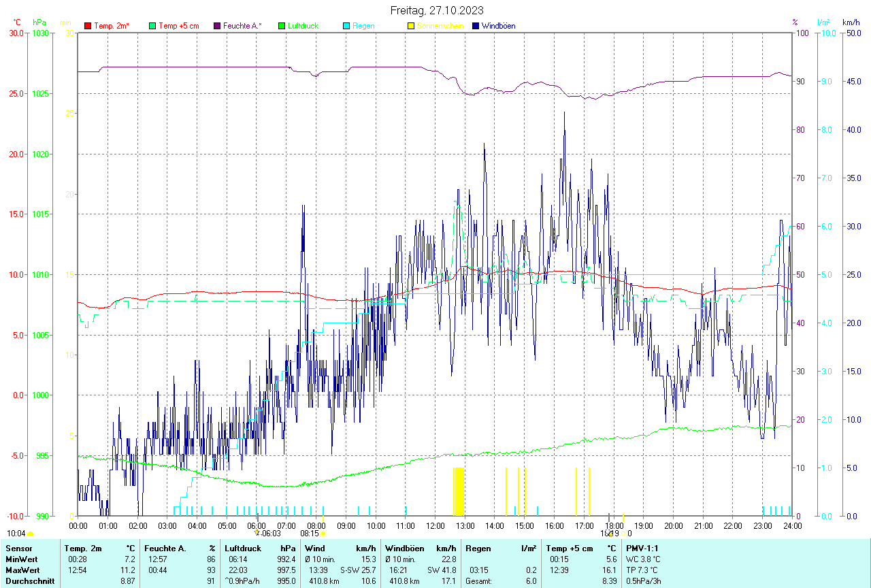
Task: Click the 'Windböen' column header in table
Action: click(x=404, y=548)
